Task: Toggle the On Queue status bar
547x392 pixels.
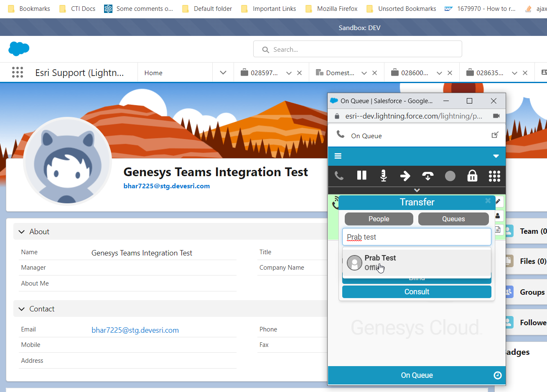Action: pyautogui.click(x=417, y=375)
